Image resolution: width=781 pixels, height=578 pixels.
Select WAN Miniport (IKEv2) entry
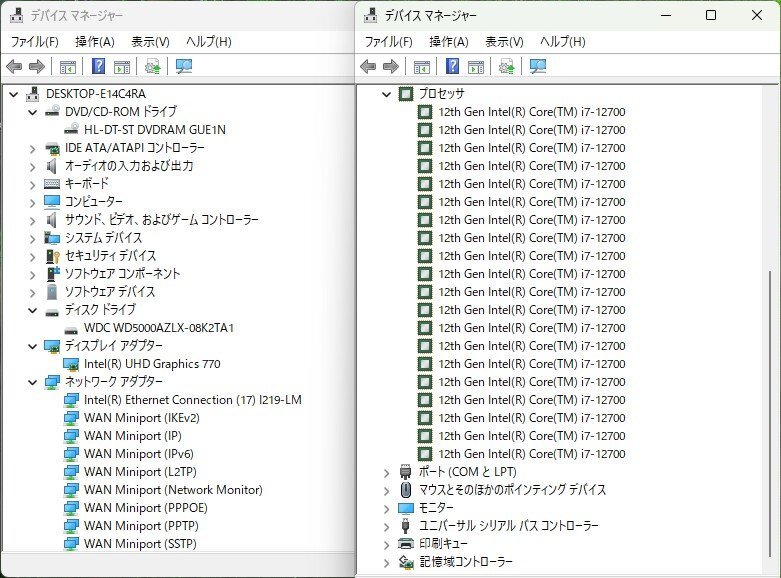click(x=142, y=418)
